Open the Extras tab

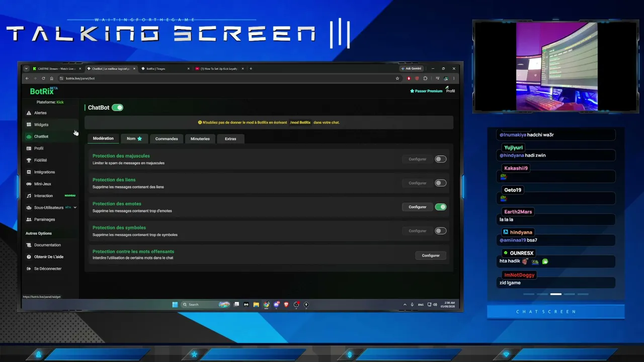tap(230, 139)
